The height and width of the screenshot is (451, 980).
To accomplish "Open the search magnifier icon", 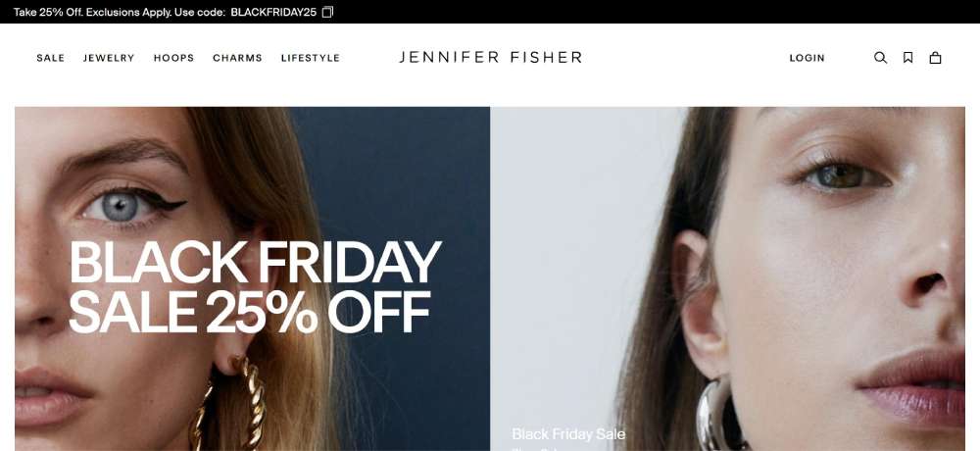I will click(880, 58).
